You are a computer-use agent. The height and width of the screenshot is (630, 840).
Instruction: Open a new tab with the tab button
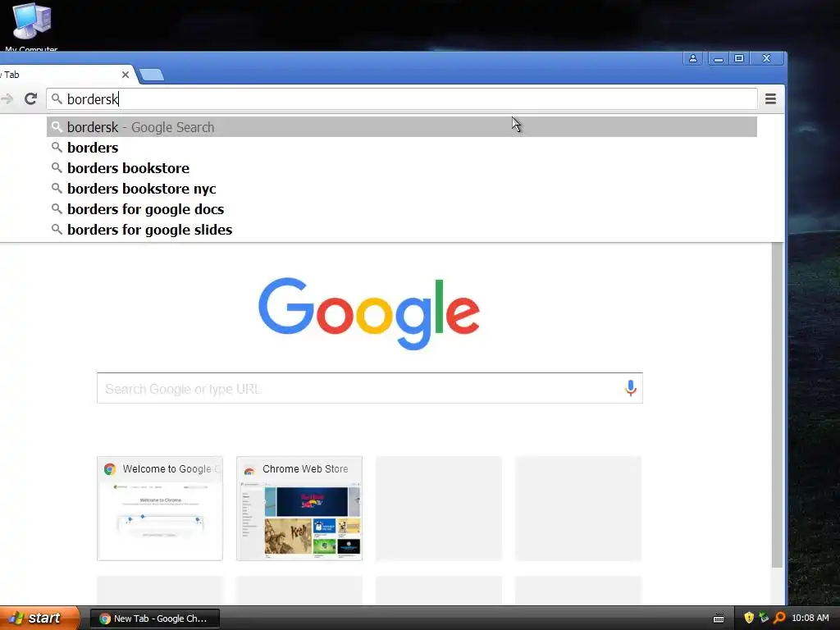click(x=152, y=75)
